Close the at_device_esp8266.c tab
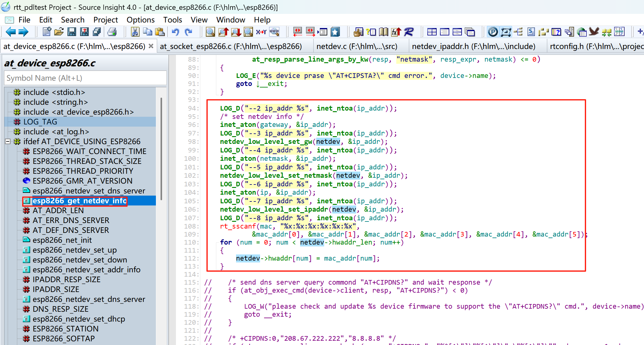 151,46
